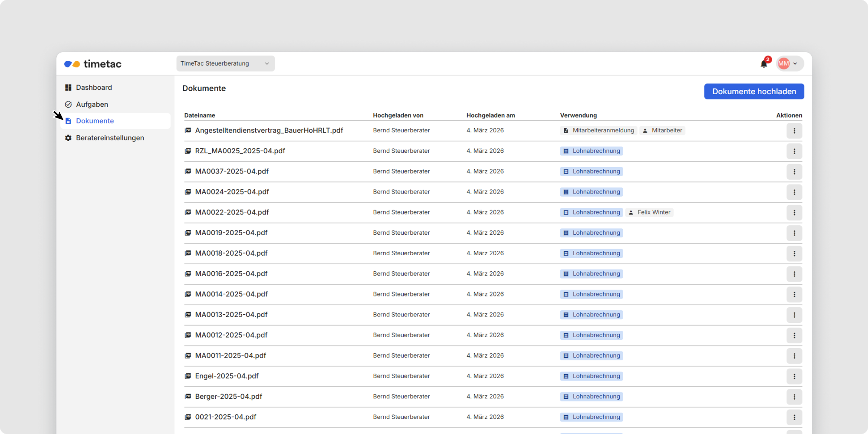The image size is (868, 434).
Task: Click the timetac logo
Action: [93, 64]
